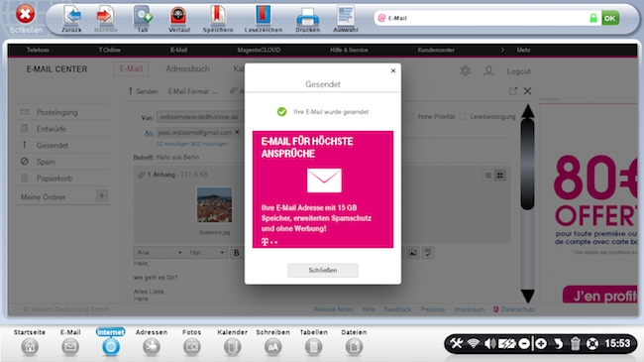
Task: Click the scroll down arrow
Action: pos(528,296)
